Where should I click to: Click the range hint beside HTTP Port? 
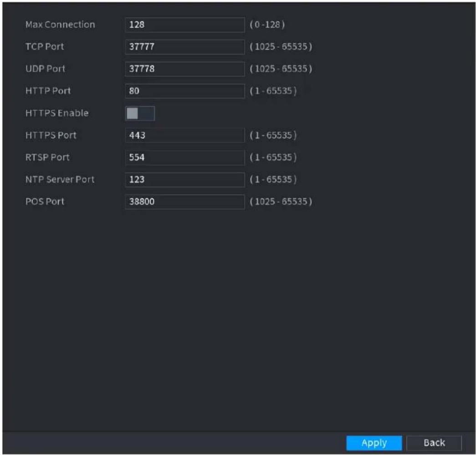tap(273, 91)
